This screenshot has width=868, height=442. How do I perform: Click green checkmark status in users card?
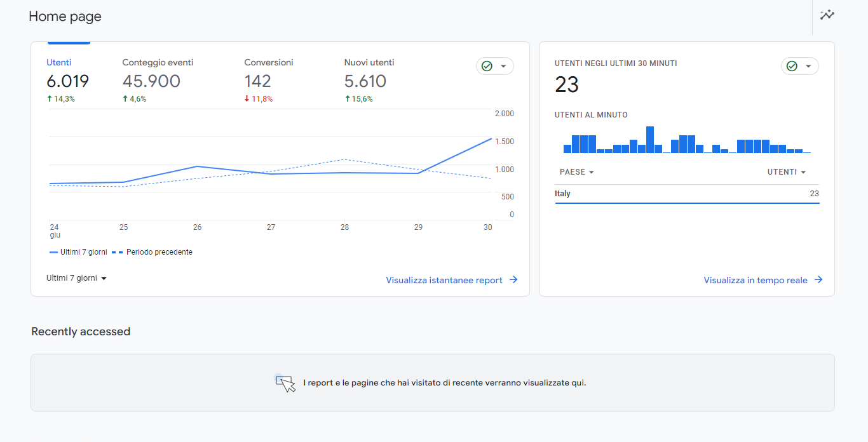pos(487,66)
